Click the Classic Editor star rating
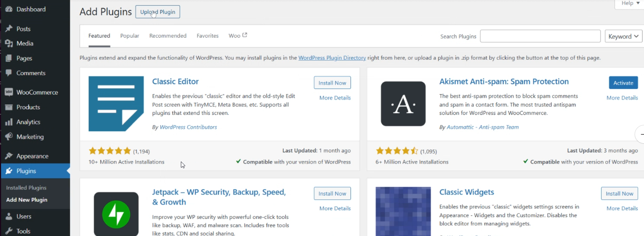The width and height of the screenshot is (644, 236). [110, 151]
